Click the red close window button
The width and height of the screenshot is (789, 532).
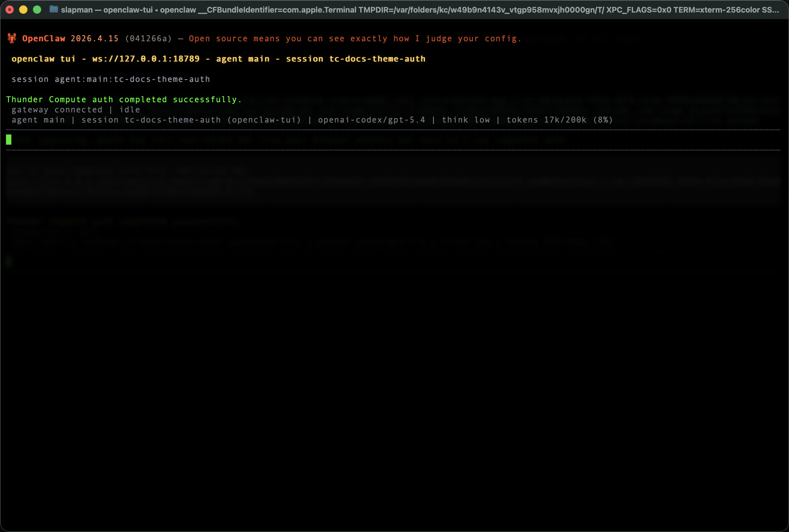tap(10, 10)
